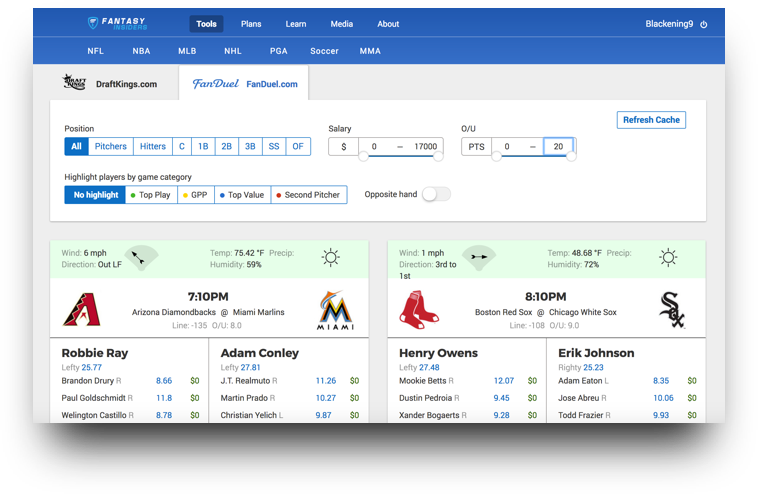Click the Salary maximum input showing 17000
The height and width of the screenshot is (494, 758).
[x=425, y=146]
